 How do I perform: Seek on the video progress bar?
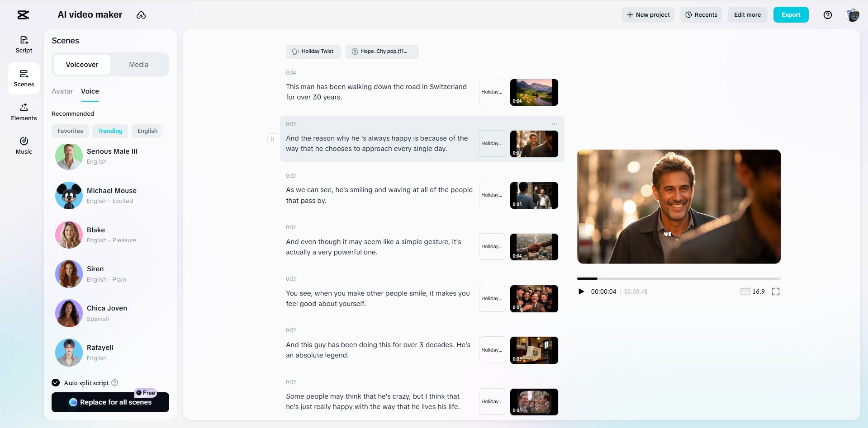679,278
